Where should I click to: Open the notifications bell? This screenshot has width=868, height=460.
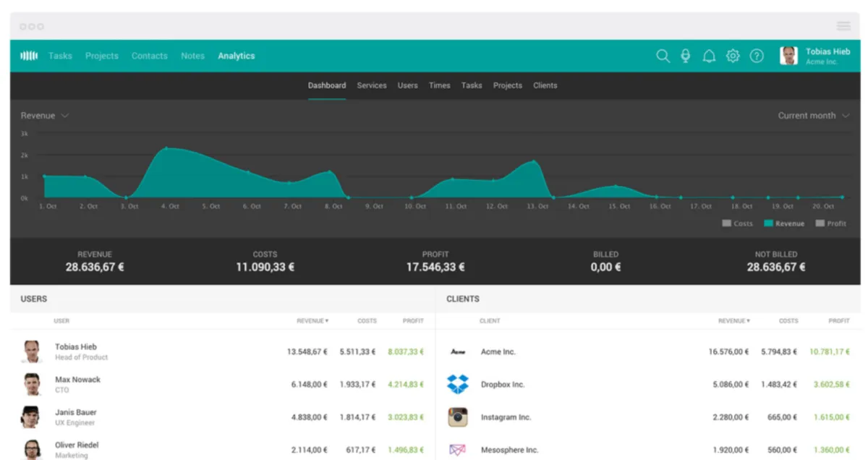[x=709, y=56]
